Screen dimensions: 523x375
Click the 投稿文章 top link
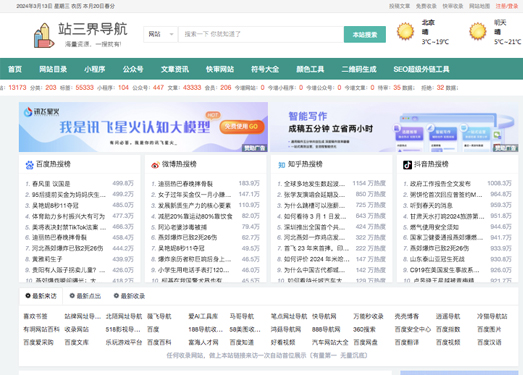[400, 6]
